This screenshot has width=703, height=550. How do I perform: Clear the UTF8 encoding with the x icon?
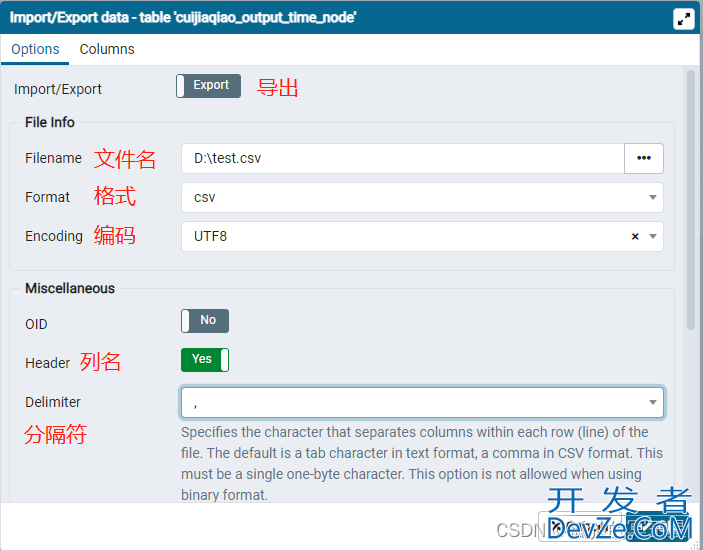click(635, 237)
